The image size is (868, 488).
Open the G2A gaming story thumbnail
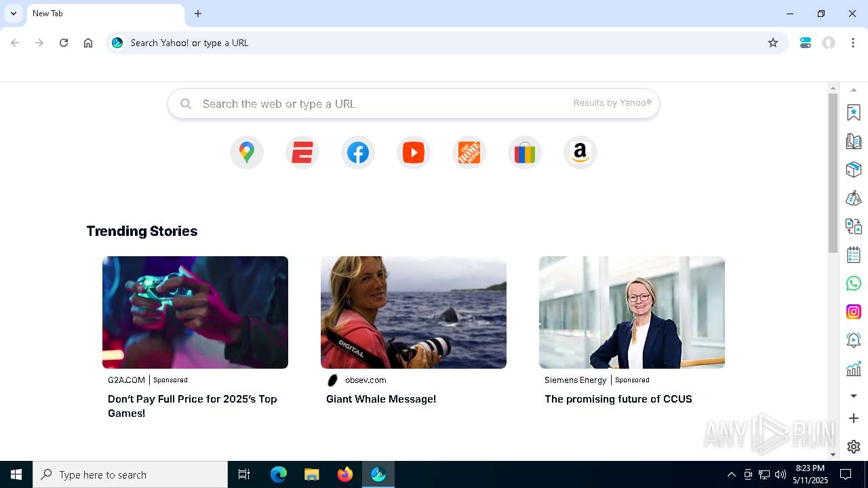click(x=195, y=312)
